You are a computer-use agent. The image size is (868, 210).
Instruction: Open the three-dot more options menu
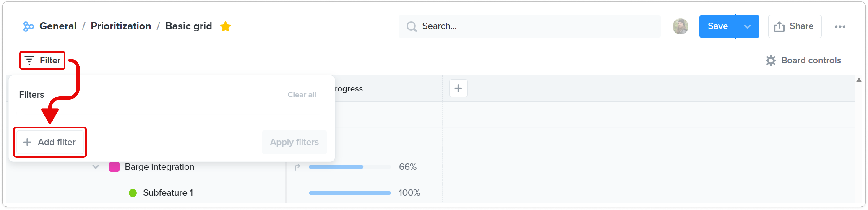(840, 27)
